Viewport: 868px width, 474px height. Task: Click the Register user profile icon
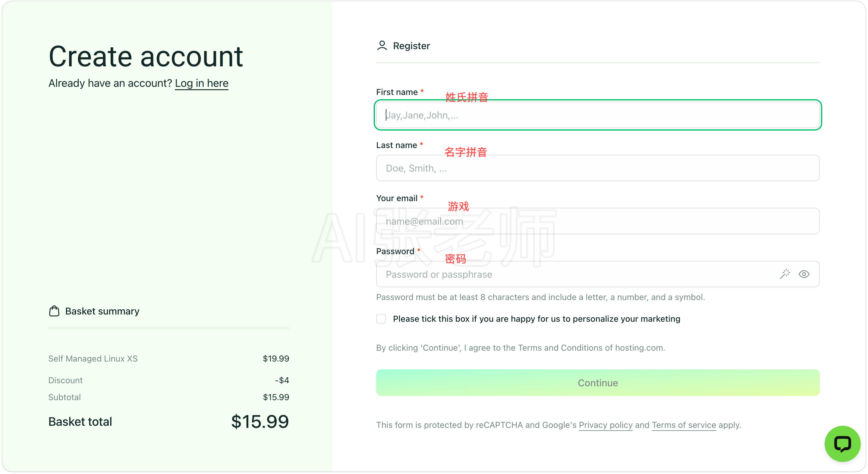tap(382, 46)
